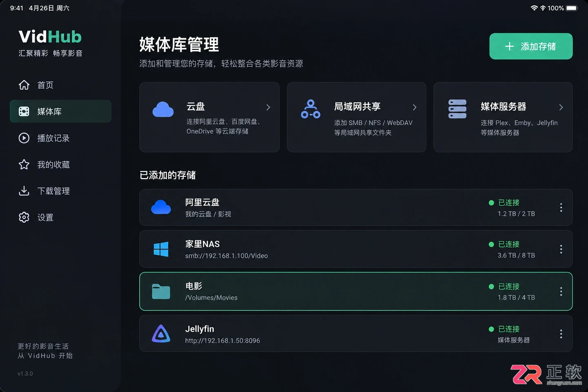Open 我的收藏 in sidebar

pos(60,165)
